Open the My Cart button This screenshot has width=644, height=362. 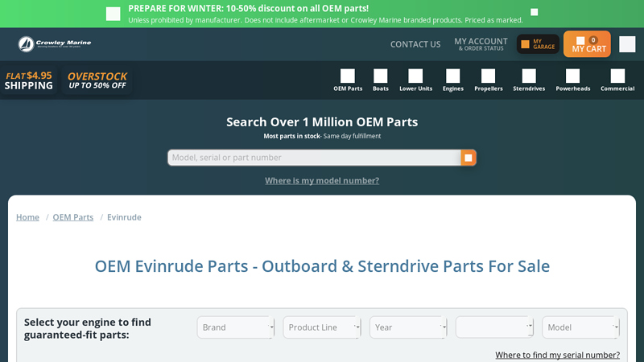tap(588, 44)
